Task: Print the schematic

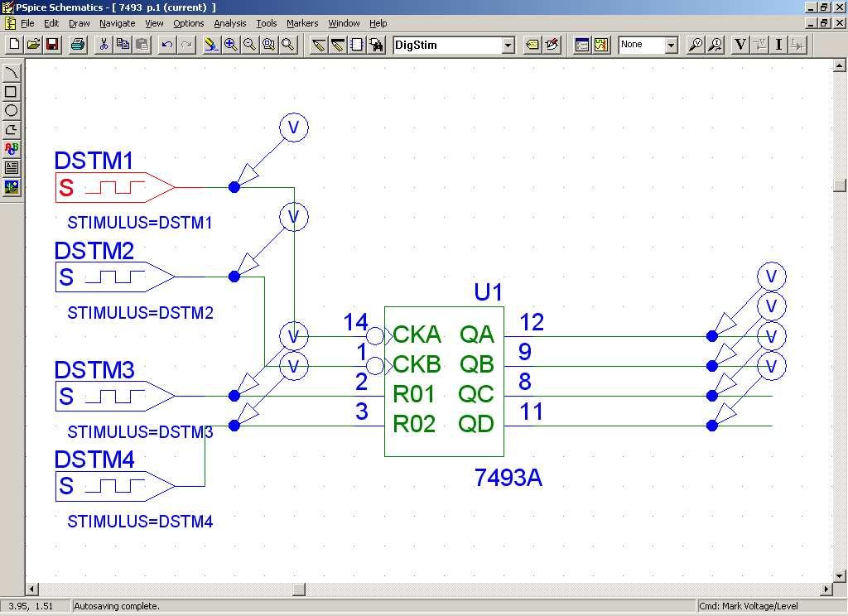Action: (x=78, y=45)
